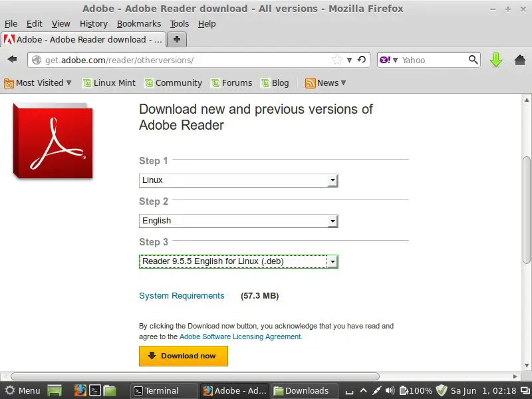Image resolution: width=532 pixels, height=399 pixels.
Task: Click the Step 1 heading
Action: (x=154, y=161)
